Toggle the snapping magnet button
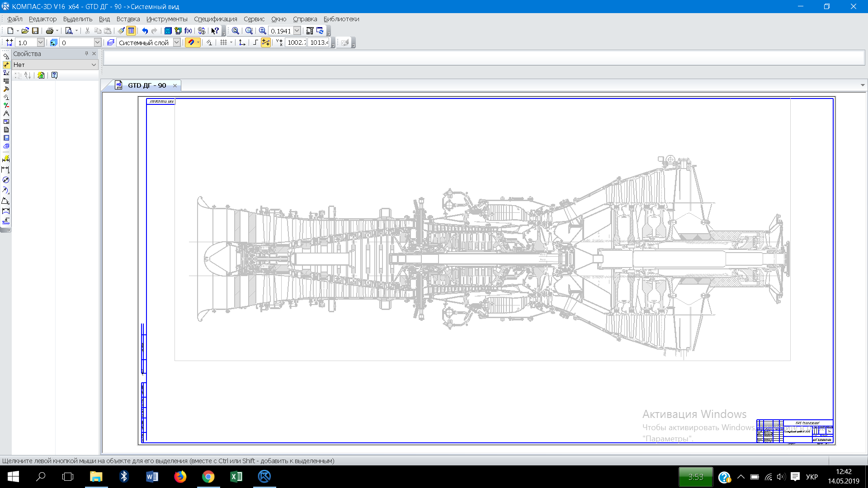Viewport: 868px width, 488px height. [191, 42]
